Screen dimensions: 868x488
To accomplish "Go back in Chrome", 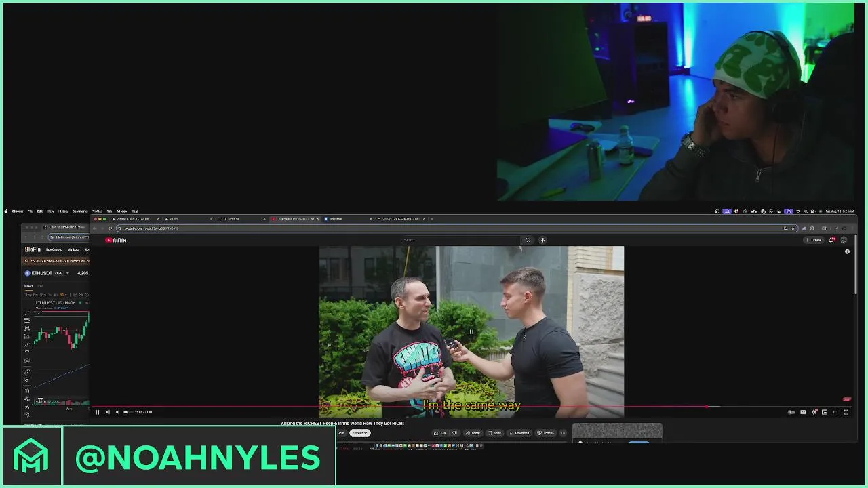I will [94, 228].
